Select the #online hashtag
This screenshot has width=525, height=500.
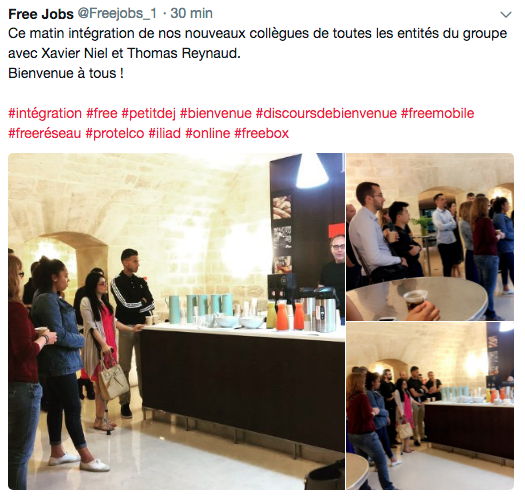point(208,134)
